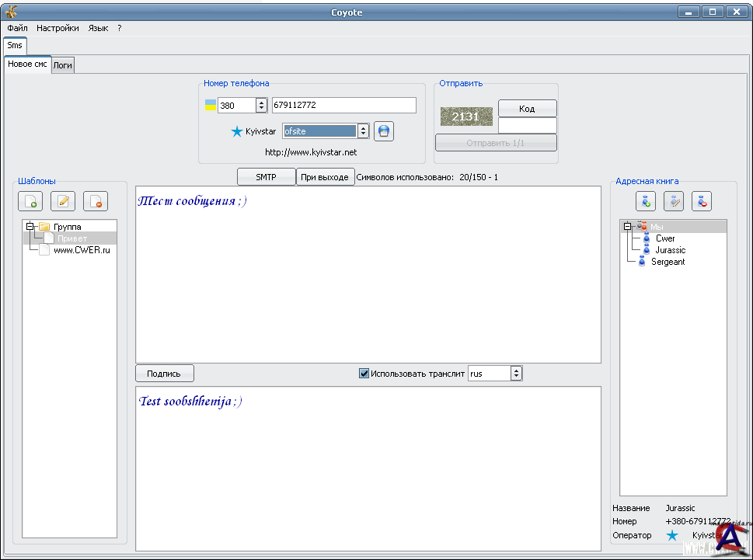Click the add contact icon
Viewport: 753px width, 560px height.
pos(646,202)
